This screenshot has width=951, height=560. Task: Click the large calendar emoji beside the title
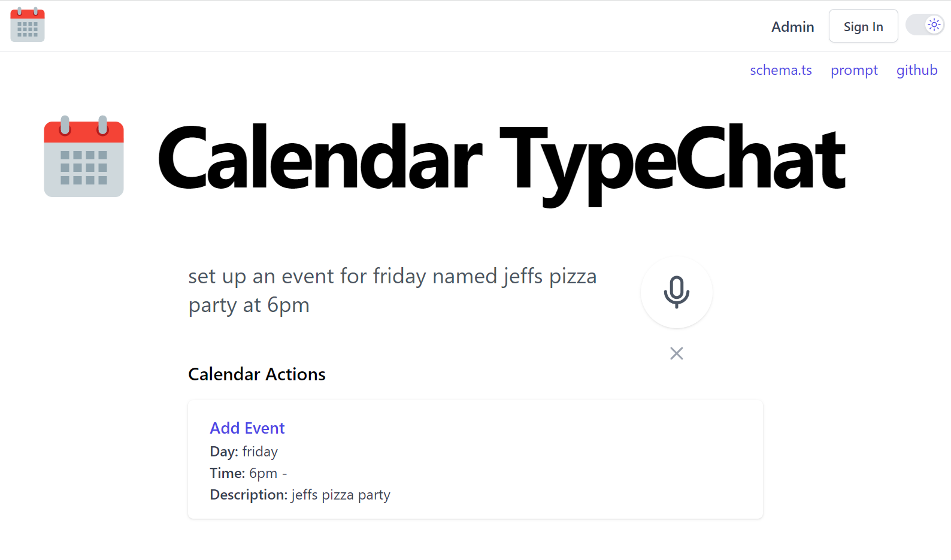[84, 156]
